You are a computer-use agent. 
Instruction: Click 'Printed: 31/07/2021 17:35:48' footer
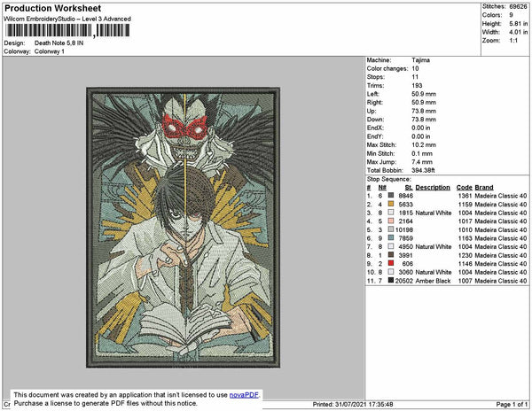point(353,404)
